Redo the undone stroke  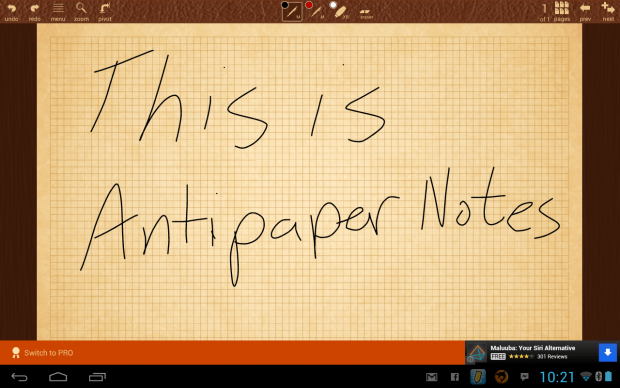pyautogui.click(x=34, y=11)
